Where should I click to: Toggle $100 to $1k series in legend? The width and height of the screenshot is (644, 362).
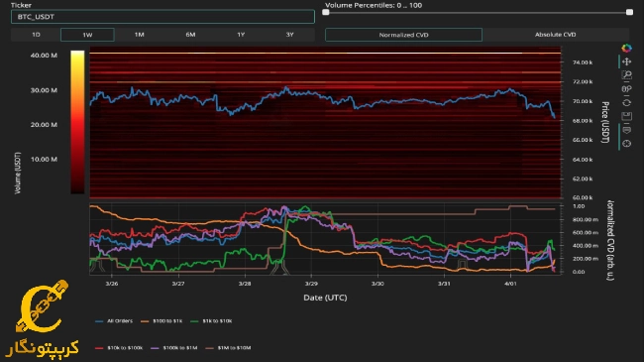click(161, 321)
